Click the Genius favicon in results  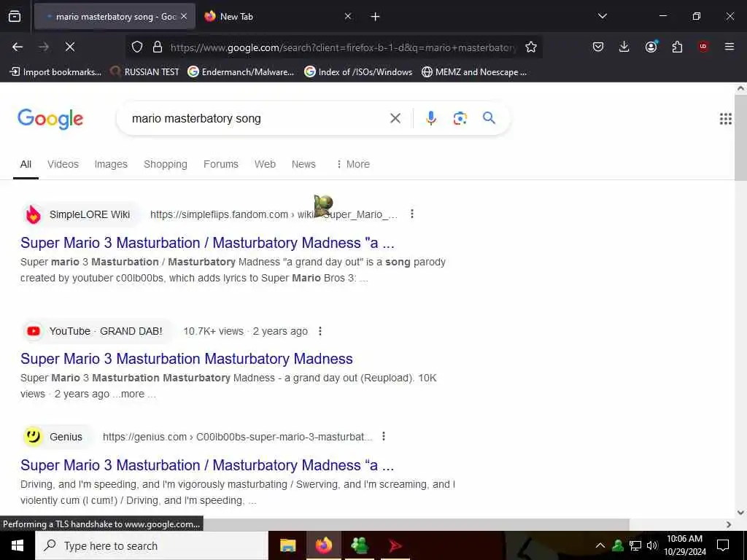[x=34, y=437]
